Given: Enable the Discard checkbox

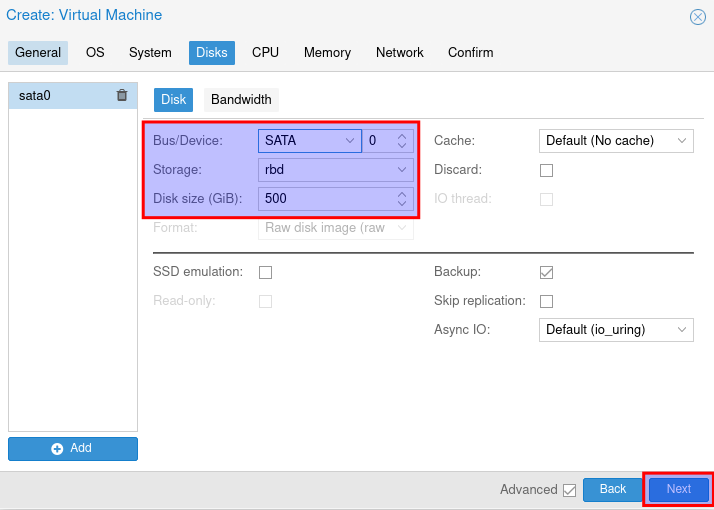Looking at the screenshot, I should pos(546,170).
